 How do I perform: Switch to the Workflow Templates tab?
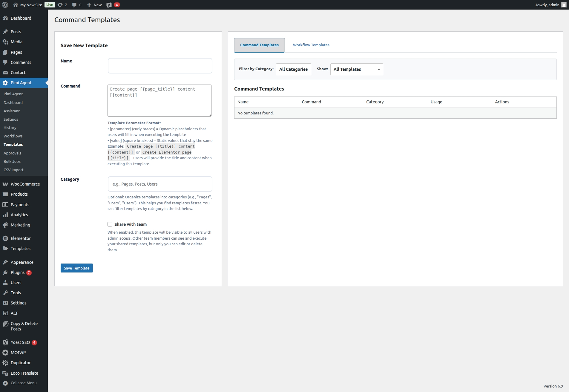tap(311, 45)
